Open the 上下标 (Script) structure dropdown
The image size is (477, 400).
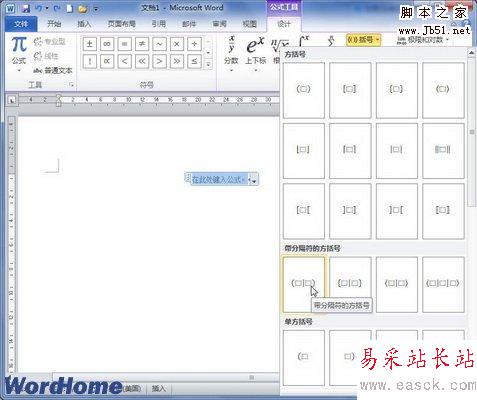256,53
